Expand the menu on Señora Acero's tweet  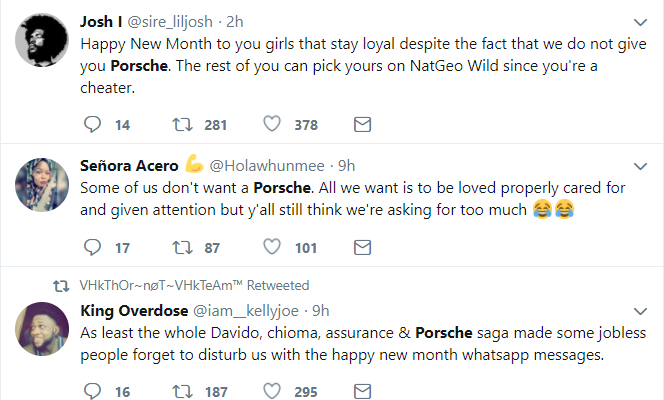pos(640,164)
